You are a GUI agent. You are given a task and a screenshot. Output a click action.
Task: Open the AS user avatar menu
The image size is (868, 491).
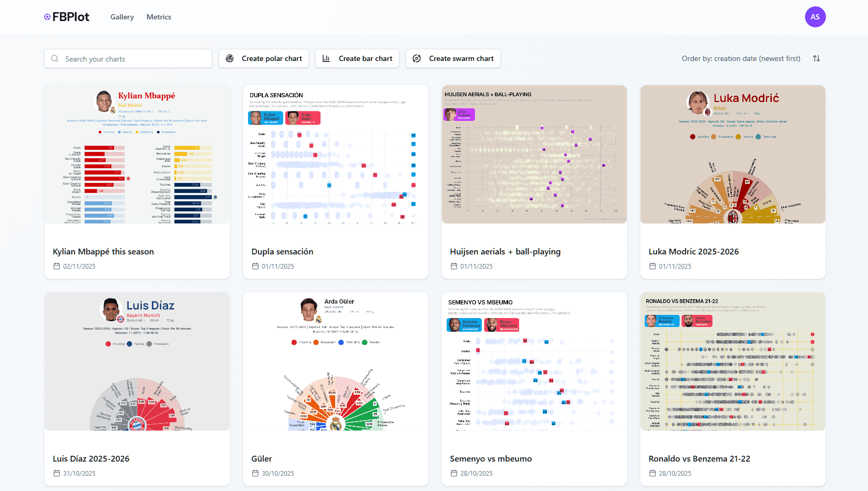coord(815,17)
